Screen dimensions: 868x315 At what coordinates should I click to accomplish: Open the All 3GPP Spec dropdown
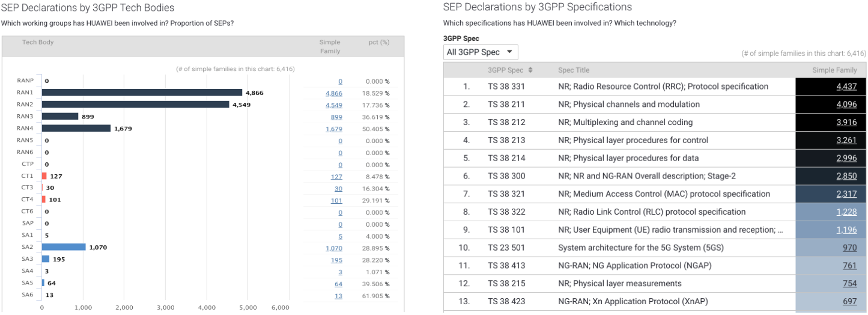[x=481, y=52]
